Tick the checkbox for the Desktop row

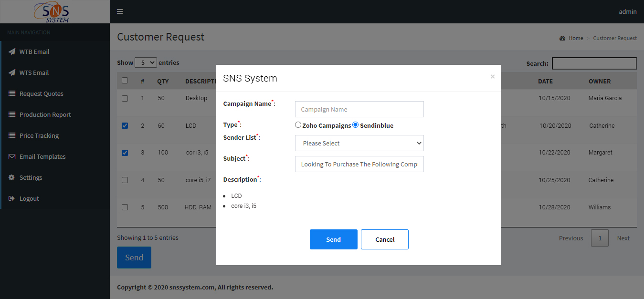point(125,98)
